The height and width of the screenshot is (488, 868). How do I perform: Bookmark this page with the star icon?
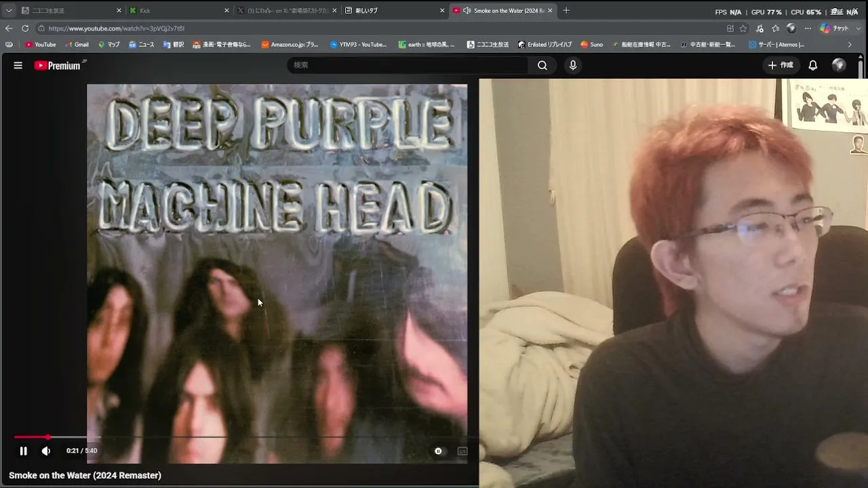[x=743, y=28]
